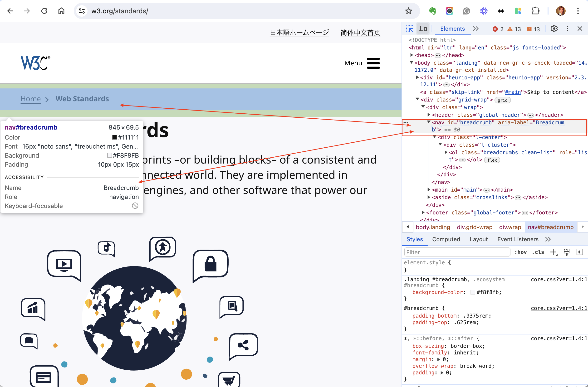The image size is (588, 387).
Task: Reload the page with the refresh icon
Action: coord(44,11)
